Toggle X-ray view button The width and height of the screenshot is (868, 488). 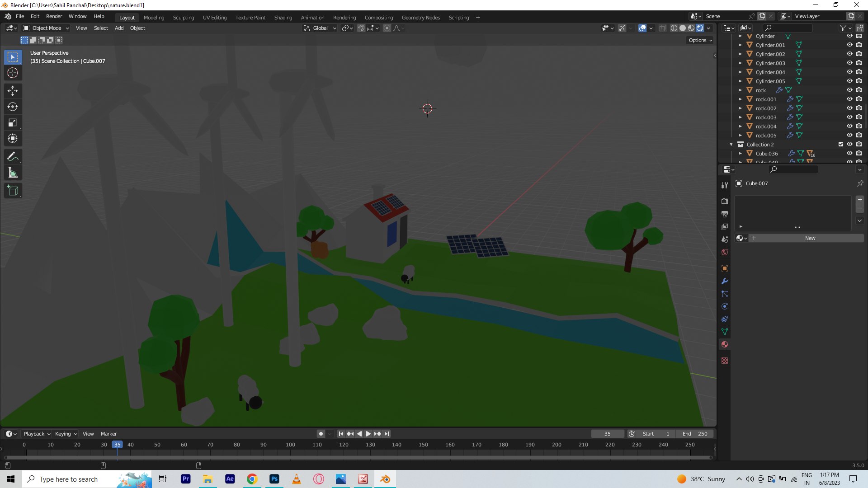point(662,28)
